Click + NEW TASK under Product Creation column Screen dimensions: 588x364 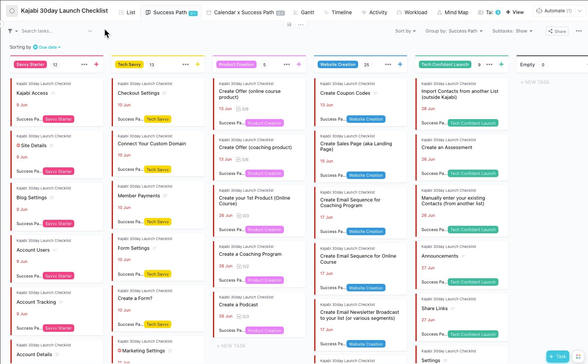click(x=231, y=346)
